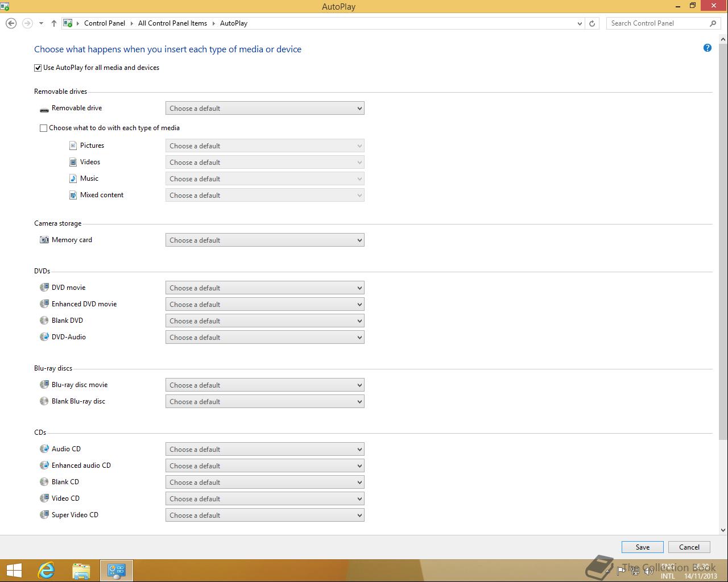Open File Explorer from the taskbar
The image size is (728, 582).
(x=81, y=571)
